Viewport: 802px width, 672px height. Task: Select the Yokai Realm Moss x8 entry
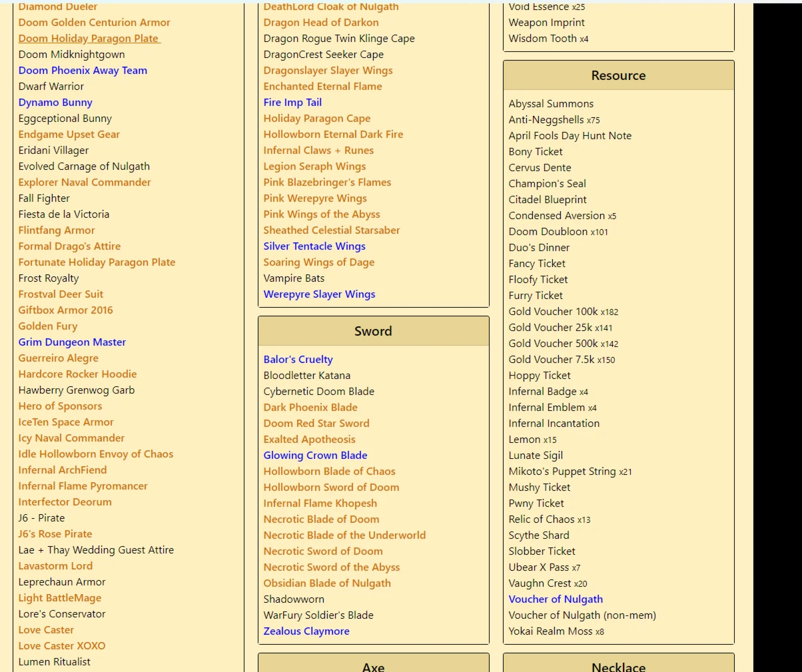point(556,631)
